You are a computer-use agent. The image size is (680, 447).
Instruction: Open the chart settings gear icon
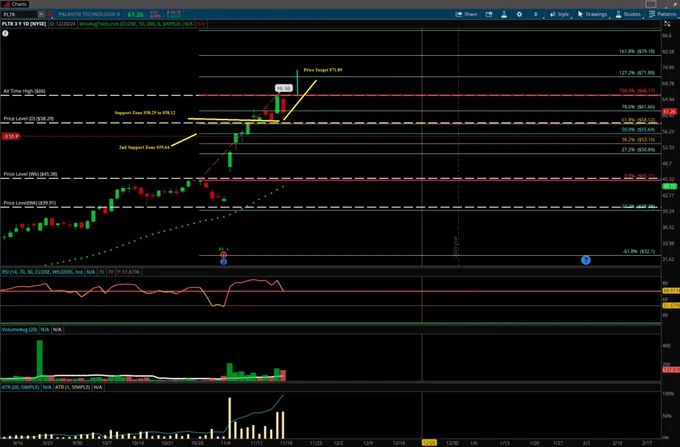click(x=519, y=14)
